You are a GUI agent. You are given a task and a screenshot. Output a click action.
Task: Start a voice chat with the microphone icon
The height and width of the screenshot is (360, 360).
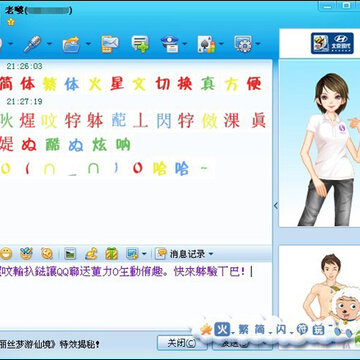coord(32,44)
